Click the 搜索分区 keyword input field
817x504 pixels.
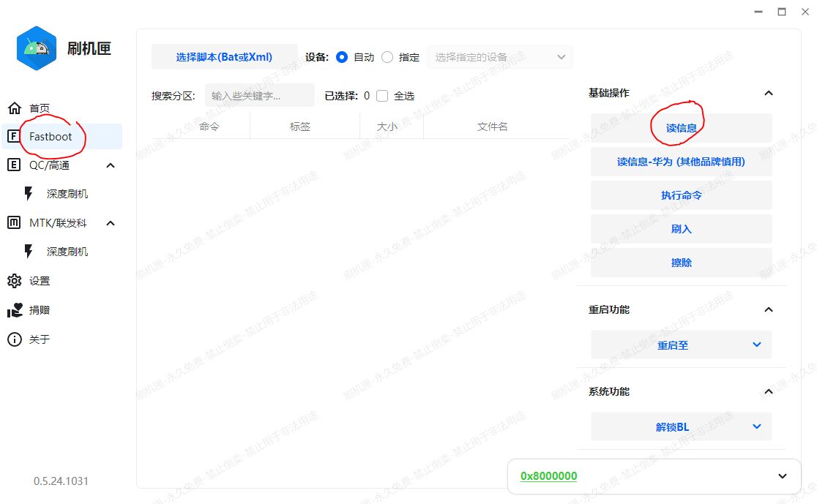tap(259, 96)
